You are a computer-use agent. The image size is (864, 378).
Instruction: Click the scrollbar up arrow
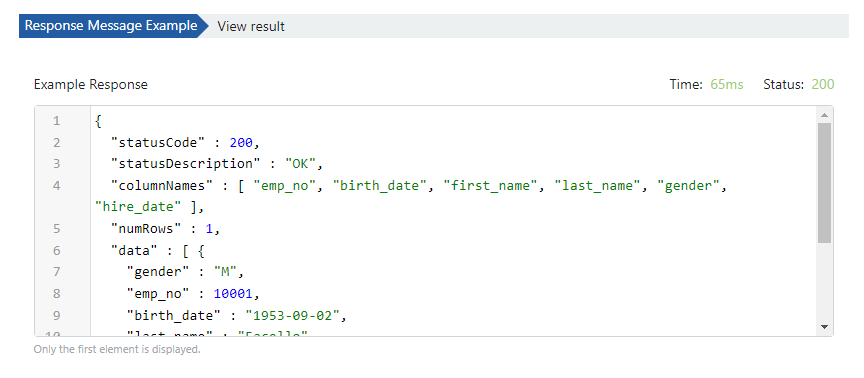824,115
